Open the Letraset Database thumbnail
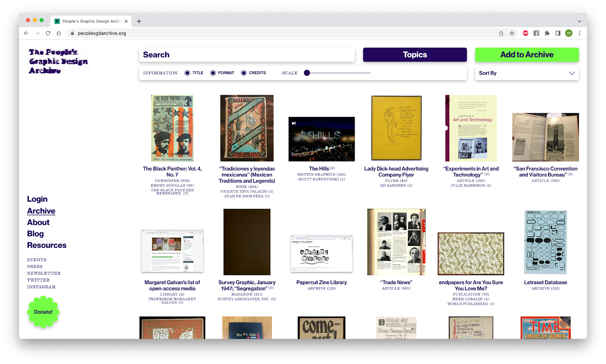Viewport: 606px width, 364px height. [x=545, y=242]
